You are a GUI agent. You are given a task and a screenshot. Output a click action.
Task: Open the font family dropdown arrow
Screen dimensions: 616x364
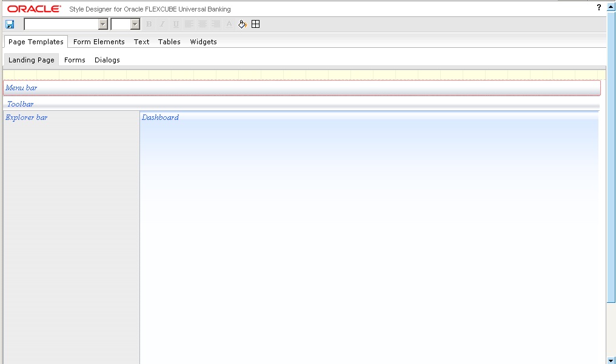(x=103, y=24)
